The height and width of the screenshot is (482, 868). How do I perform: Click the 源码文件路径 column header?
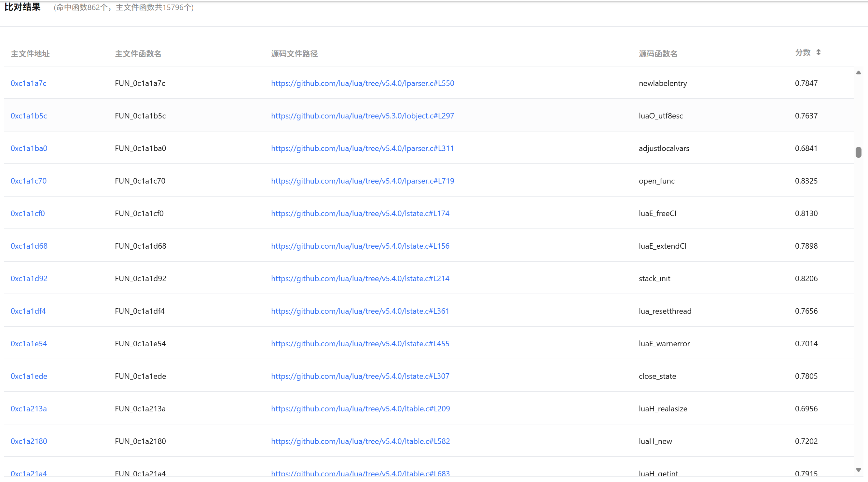click(x=295, y=54)
